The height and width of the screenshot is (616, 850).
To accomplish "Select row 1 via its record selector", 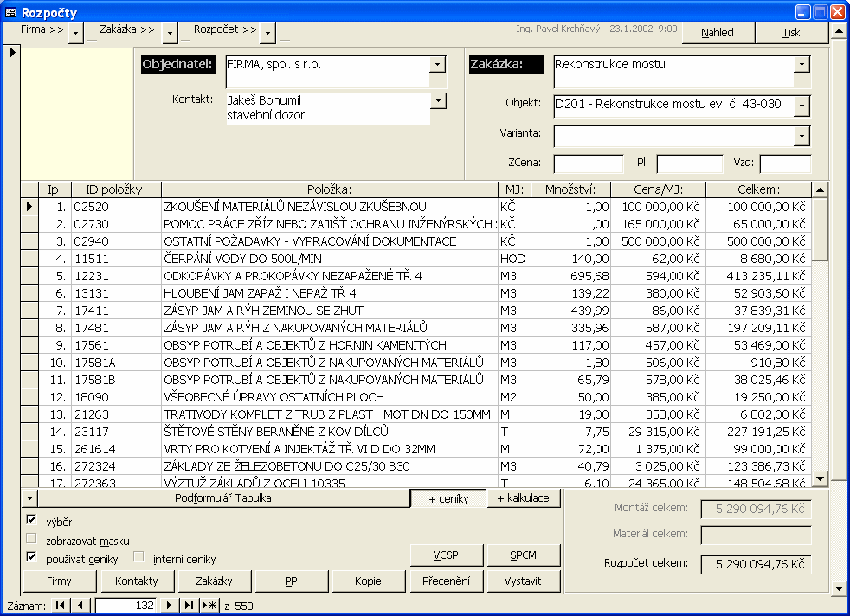I will [29, 207].
